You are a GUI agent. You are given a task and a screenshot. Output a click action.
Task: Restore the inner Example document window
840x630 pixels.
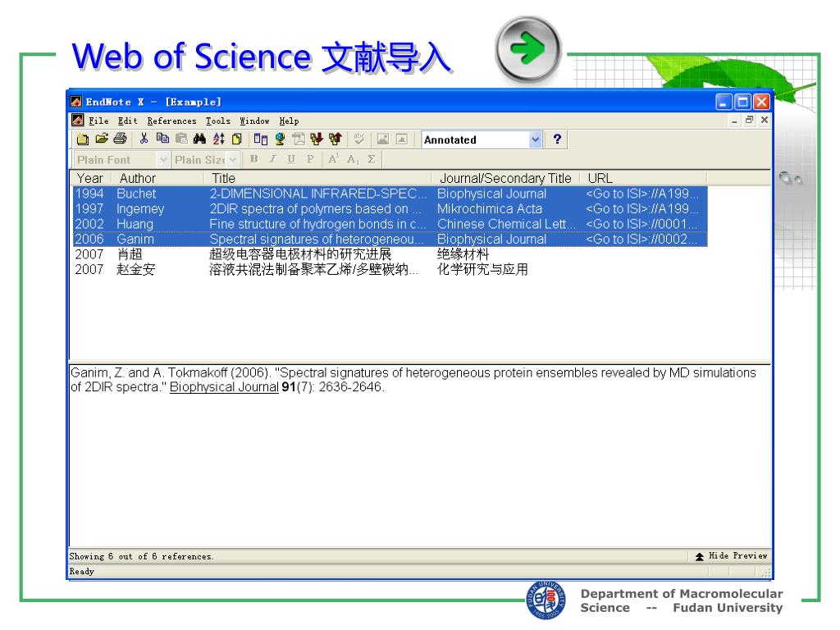click(x=750, y=120)
